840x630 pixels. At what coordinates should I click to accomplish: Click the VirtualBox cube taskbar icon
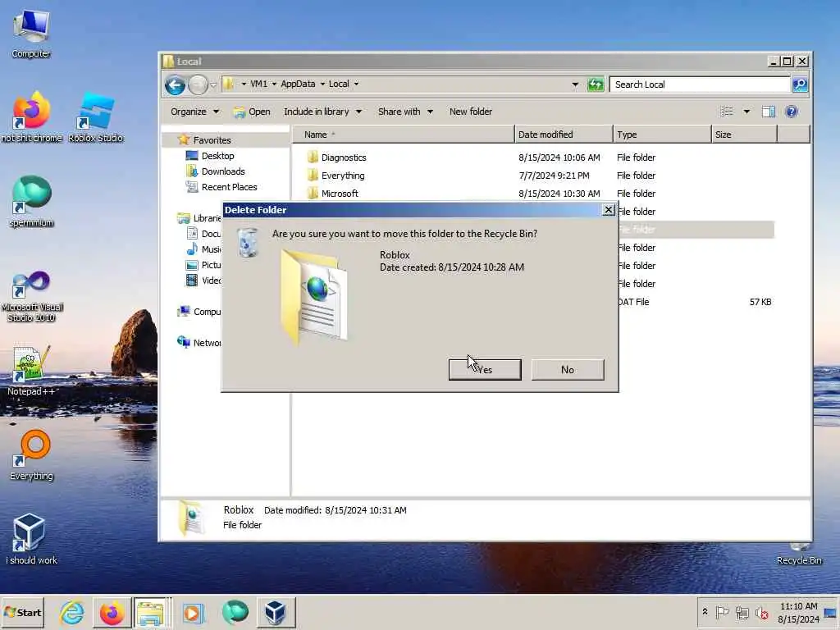click(x=276, y=612)
